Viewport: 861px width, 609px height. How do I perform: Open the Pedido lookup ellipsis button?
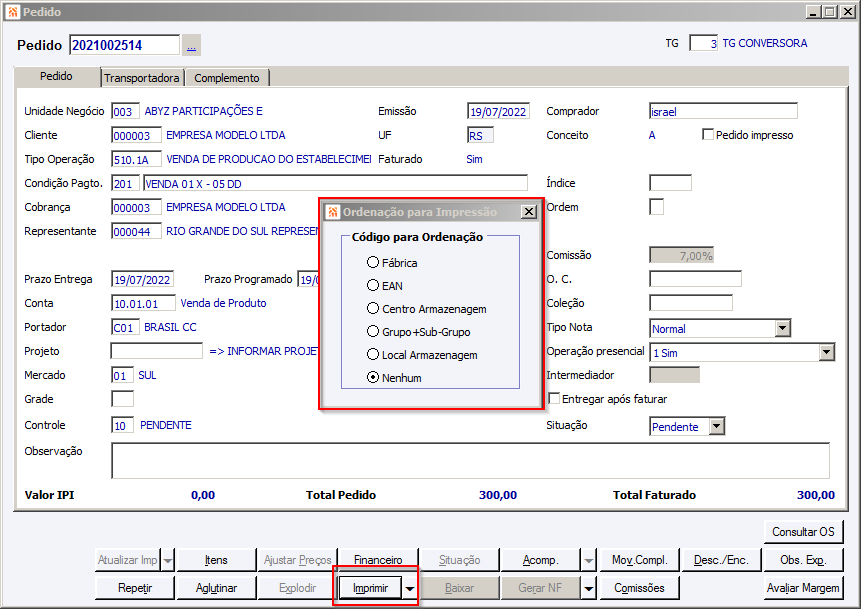tap(191, 45)
